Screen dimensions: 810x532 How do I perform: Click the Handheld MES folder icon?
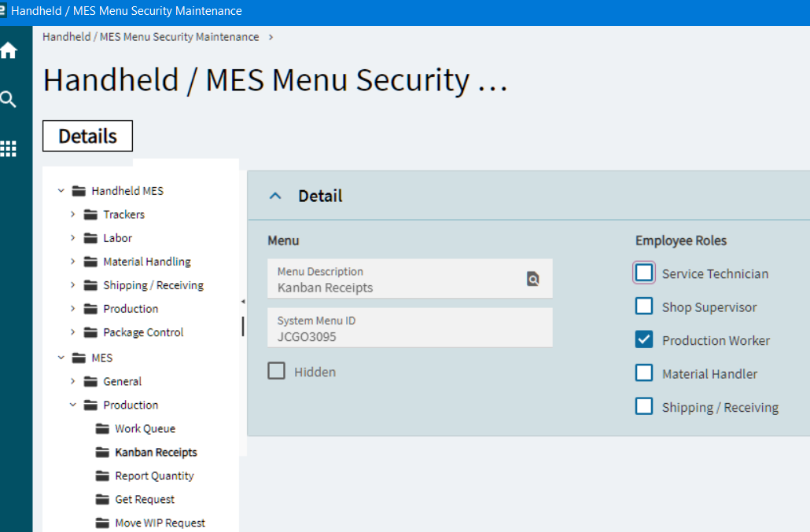[79, 191]
